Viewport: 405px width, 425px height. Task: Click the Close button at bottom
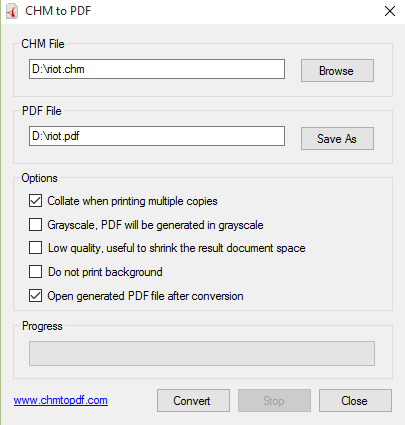pos(355,400)
